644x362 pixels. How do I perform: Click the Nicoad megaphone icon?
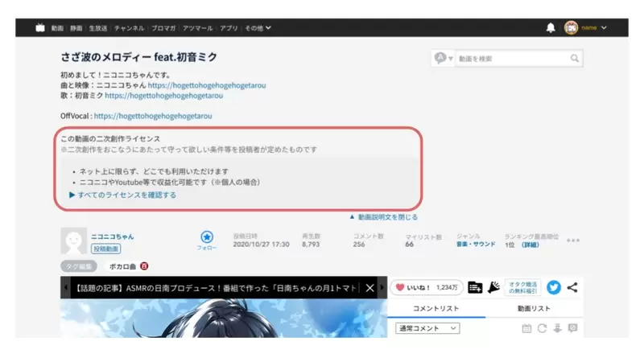(x=493, y=287)
